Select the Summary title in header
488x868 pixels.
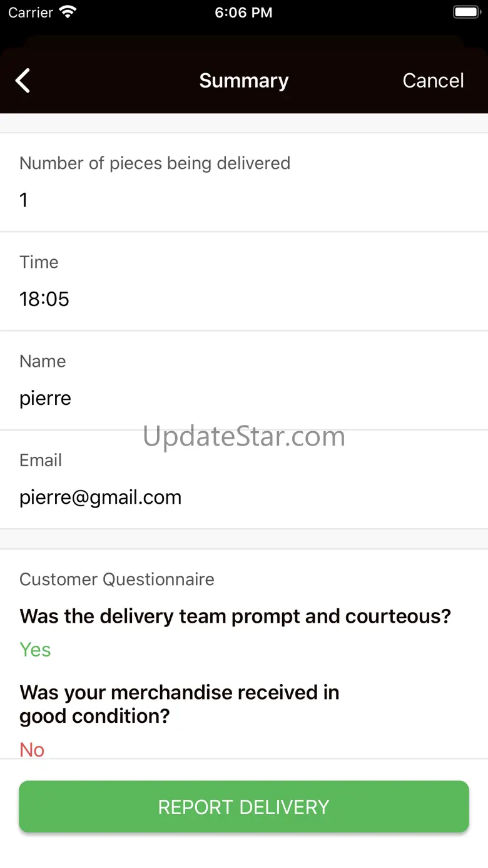pos(244,81)
